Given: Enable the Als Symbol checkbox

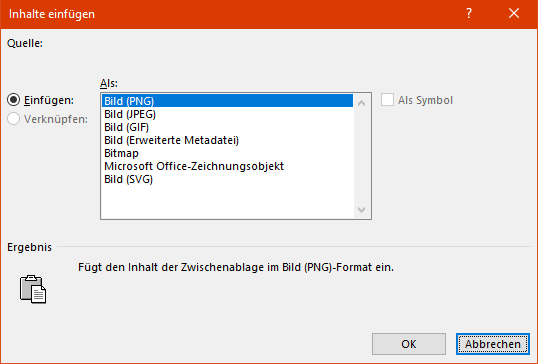Looking at the screenshot, I should tap(387, 100).
